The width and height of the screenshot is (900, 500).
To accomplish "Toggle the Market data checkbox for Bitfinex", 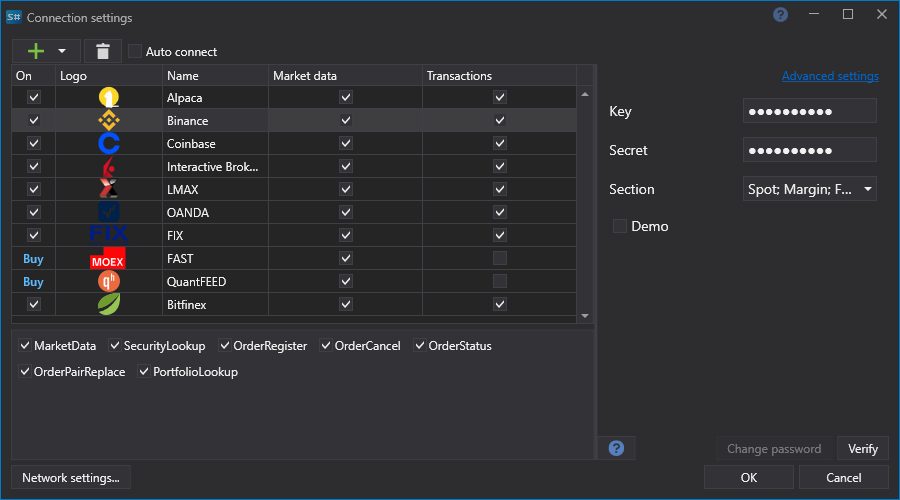I will click(x=346, y=304).
